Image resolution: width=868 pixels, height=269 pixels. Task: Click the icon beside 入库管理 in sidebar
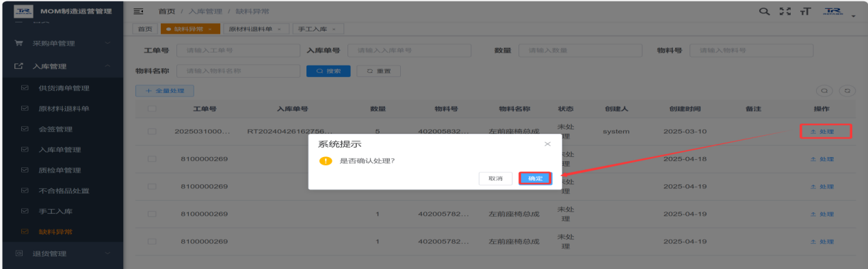(x=18, y=66)
